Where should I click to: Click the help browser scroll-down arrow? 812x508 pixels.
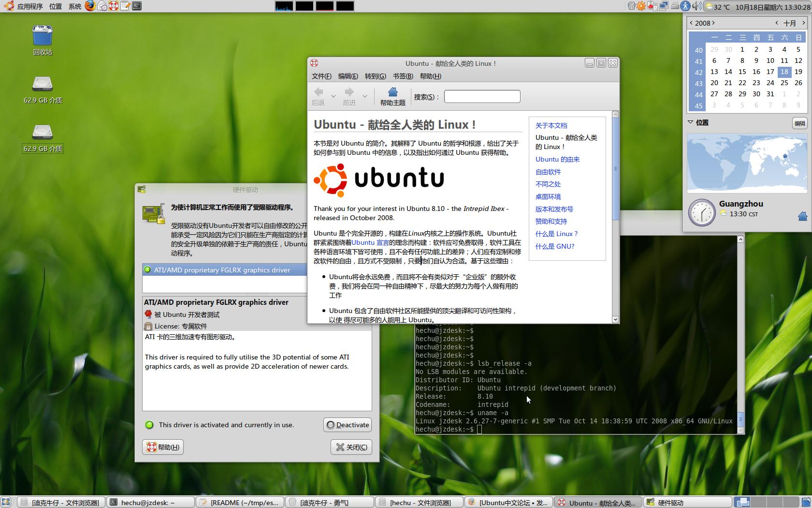615,319
